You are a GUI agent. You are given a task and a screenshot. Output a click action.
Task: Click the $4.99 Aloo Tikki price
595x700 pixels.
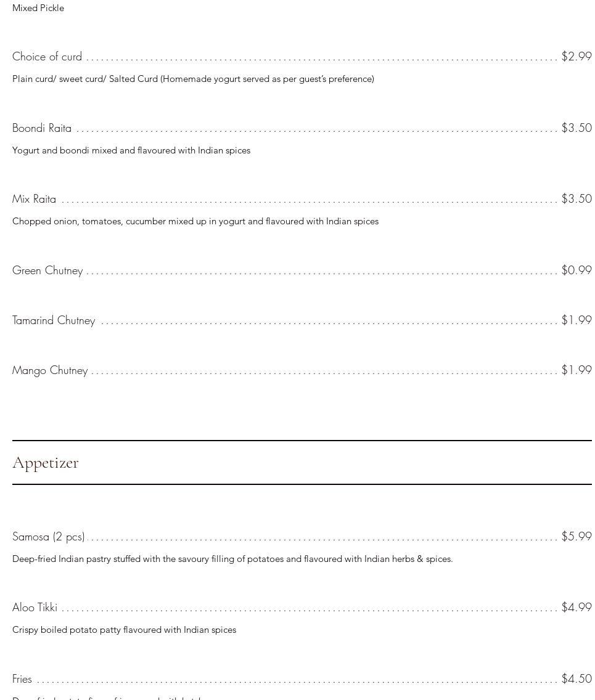577,608
